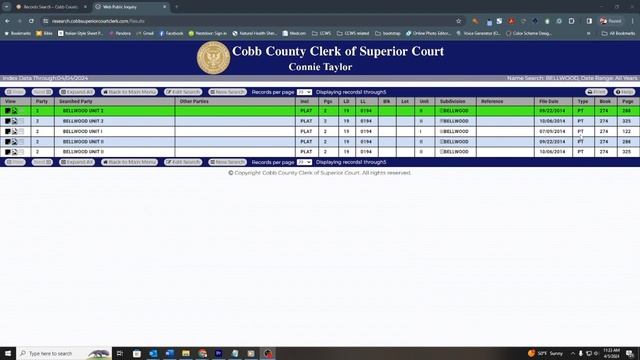
Task: Show hidden system tray icons
Action: [x=573, y=353]
